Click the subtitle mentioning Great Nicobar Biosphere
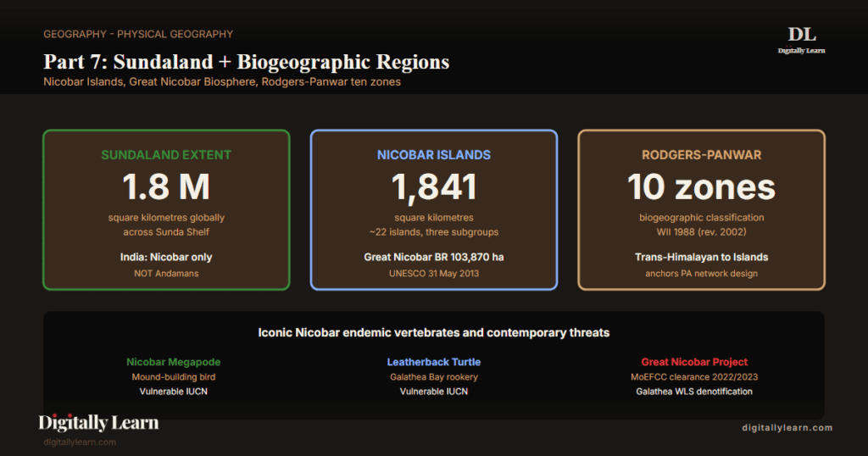The image size is (868, 456). click(x=222, y=82)
